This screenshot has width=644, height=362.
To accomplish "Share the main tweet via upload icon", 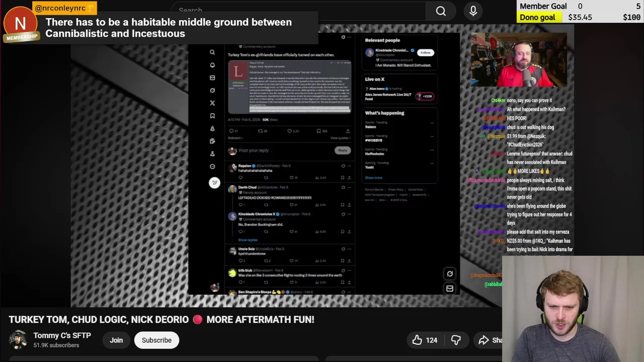I will click(x=348, y=131).
